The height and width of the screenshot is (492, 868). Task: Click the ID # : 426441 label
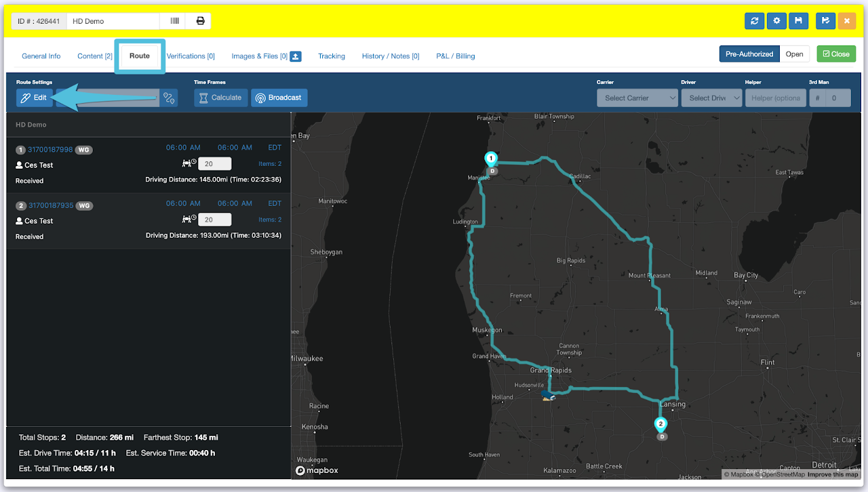pyautogui.click(x=39, y=21)
